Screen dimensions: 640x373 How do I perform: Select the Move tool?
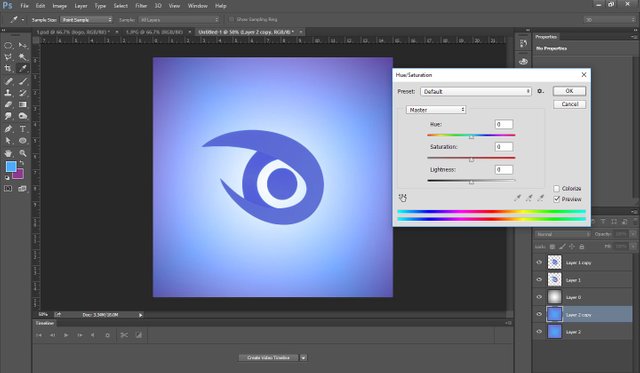(x=23, y=45)
